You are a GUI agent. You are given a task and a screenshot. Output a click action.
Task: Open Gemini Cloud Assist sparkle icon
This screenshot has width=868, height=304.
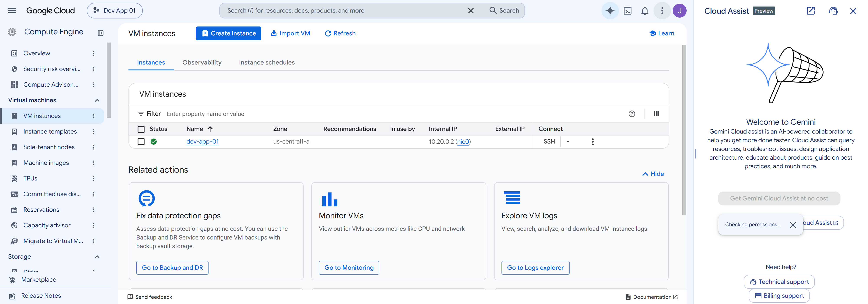[x=610, y=10]
